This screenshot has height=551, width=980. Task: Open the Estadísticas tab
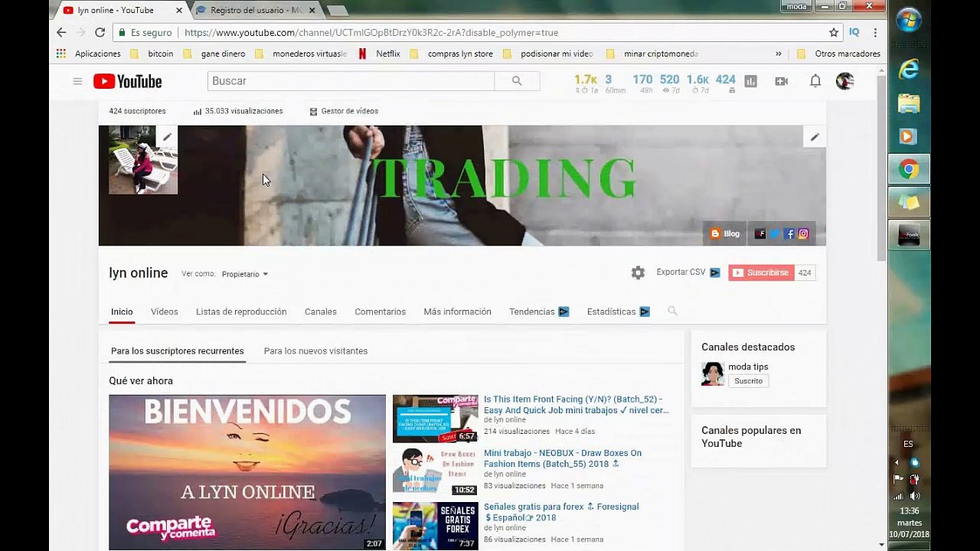point(618,311)
